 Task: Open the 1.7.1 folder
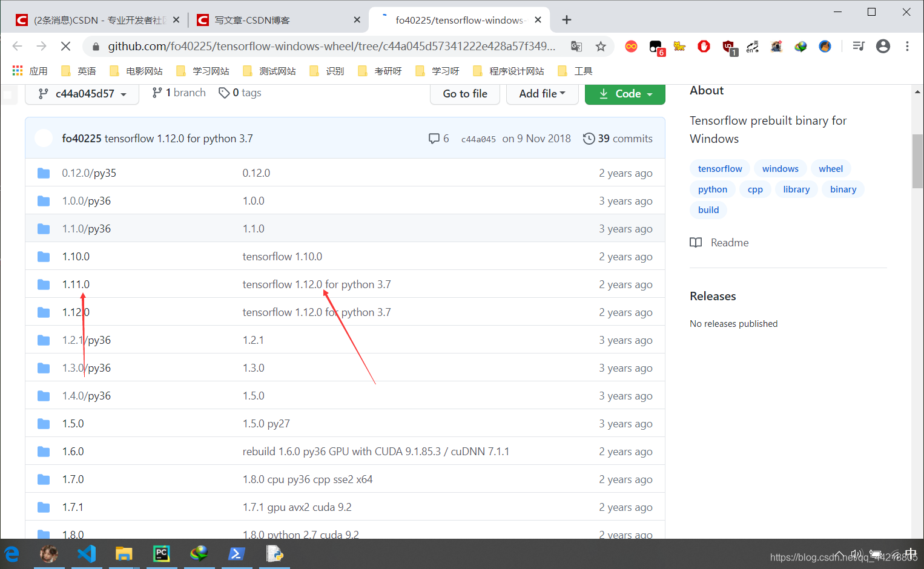[x=73, y=507]
